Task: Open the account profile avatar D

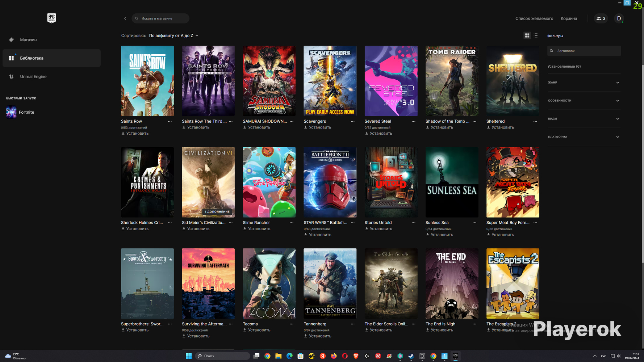Action: (619, 18)
